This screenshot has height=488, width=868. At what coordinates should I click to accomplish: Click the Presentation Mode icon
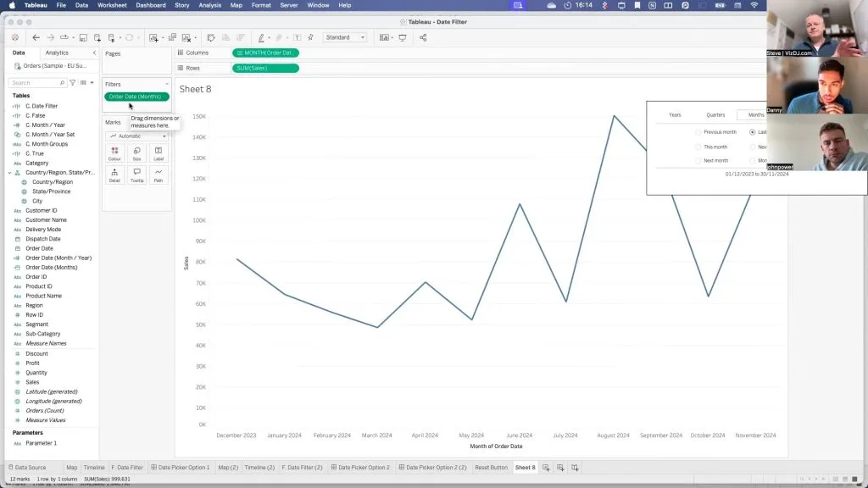[403, 37]
